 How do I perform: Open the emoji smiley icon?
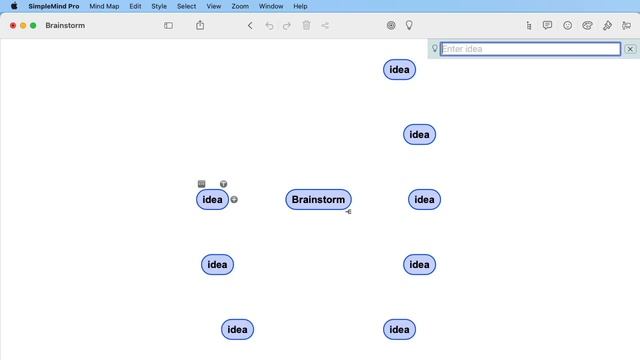point(567,25)
